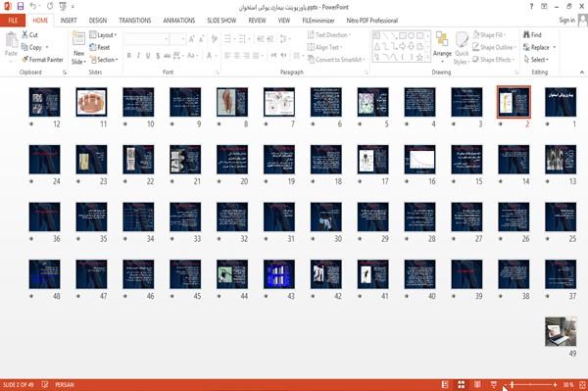The height and width of the screenshot is (391, 588).
Task: Open the TRANSITIONS ribbon tab
Action: pos(135,21)
